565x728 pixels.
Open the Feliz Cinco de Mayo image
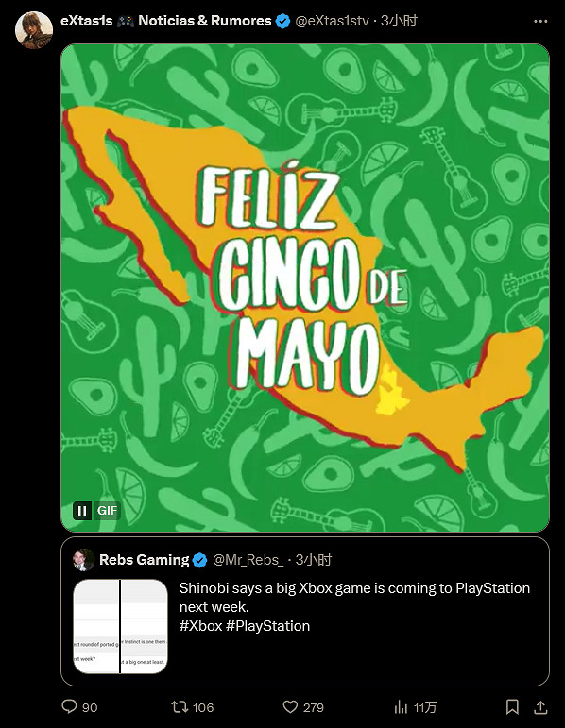click(x=305, y=288)
